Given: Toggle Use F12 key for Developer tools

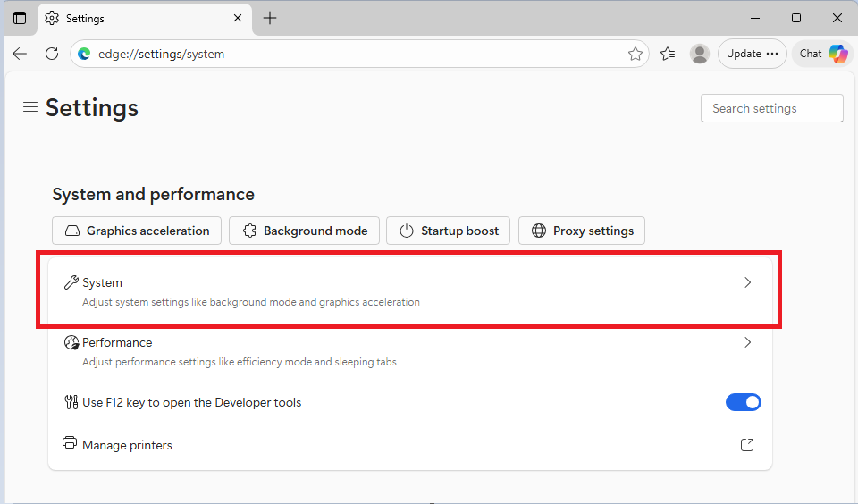Looking at the screenshot, I should tap(743, 402).
